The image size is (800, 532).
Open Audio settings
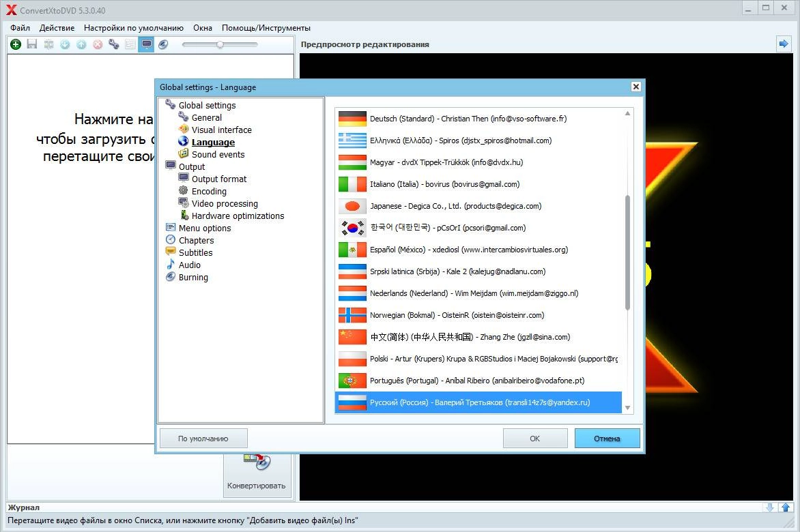coord(189,265)
